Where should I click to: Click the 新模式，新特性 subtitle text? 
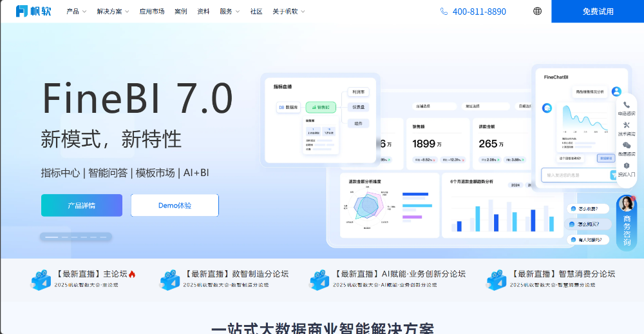(x=111, y=139)
